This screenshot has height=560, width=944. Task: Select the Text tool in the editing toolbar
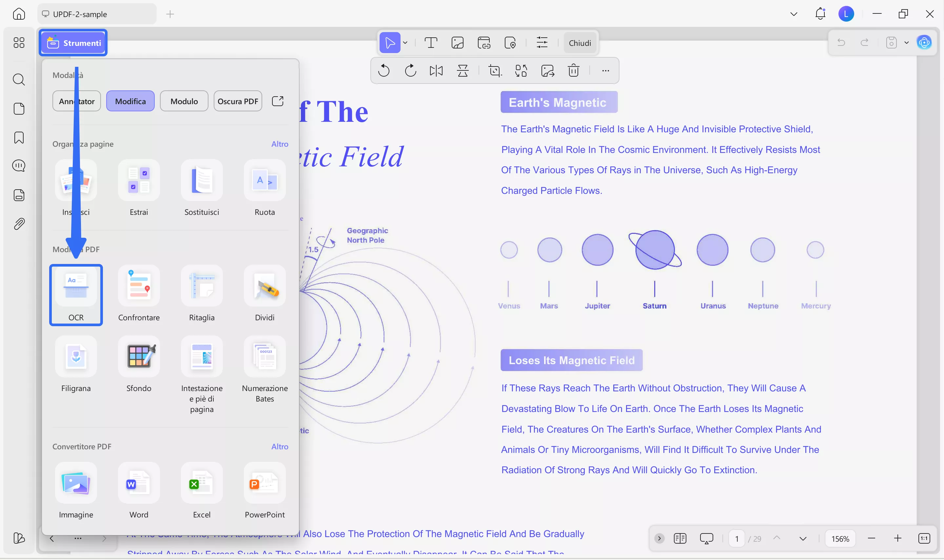coord(431,43)
